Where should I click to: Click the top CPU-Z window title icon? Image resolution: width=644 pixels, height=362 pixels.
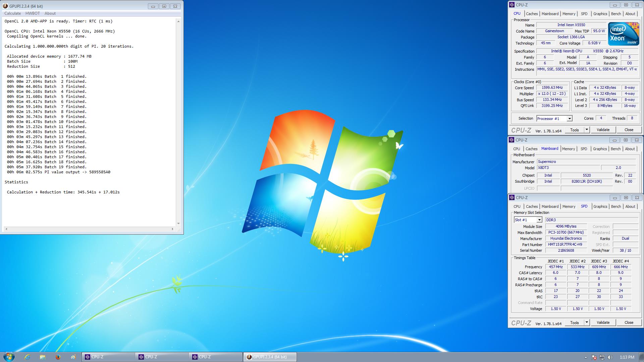coord(512,5)
